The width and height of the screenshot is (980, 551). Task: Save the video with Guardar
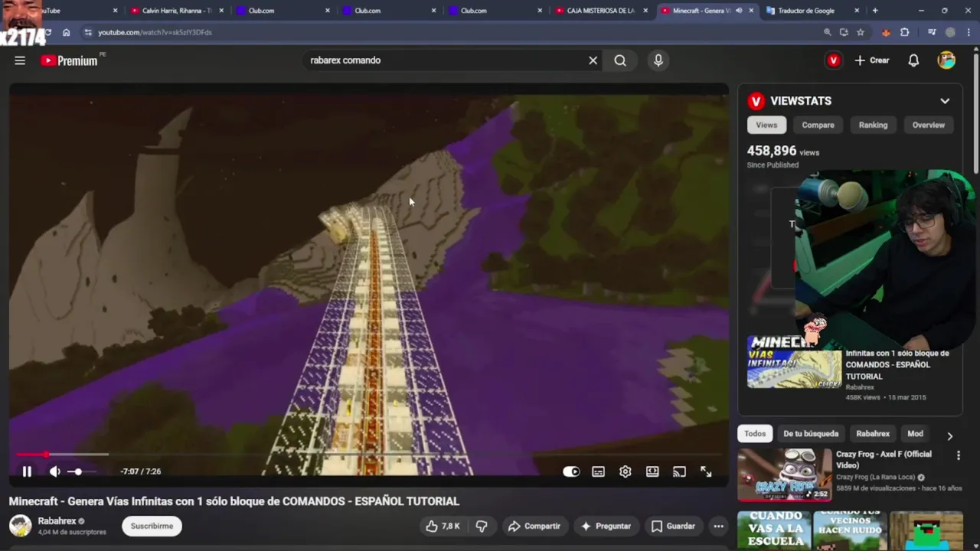[674, 526]
